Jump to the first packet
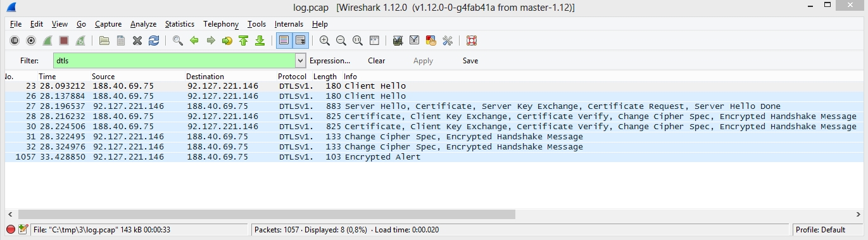Screen dimensions: 868x240 pos(243,41)
